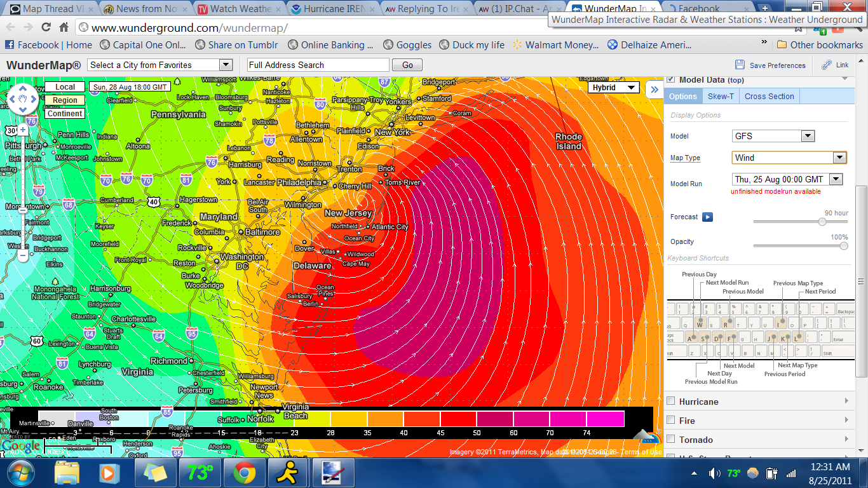Click the Chrome taskbar icon
Screen dimensions: 868x488
(x=244, y=473)
